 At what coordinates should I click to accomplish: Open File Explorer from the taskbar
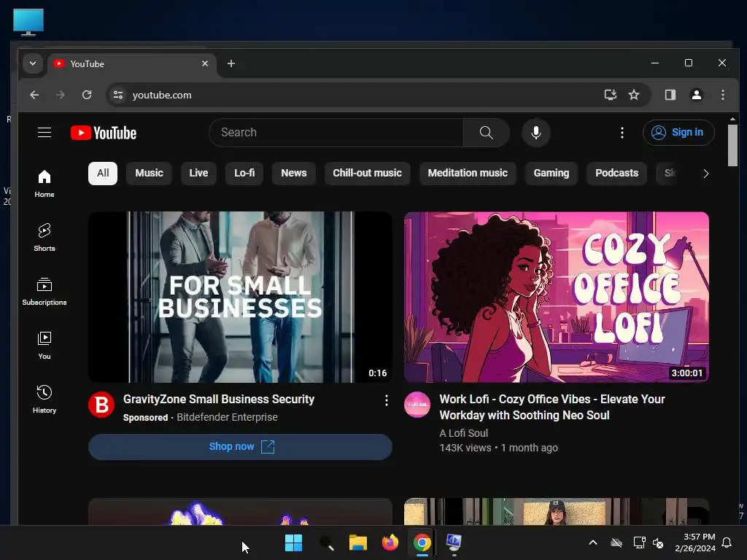[x=357, y=542]
